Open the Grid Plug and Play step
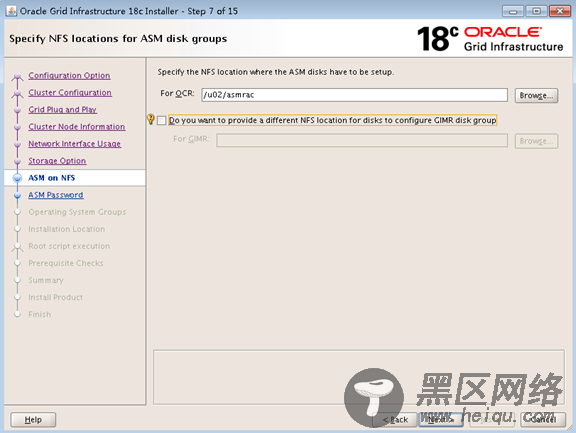The image size is (576, 433). tap(62, 109)
